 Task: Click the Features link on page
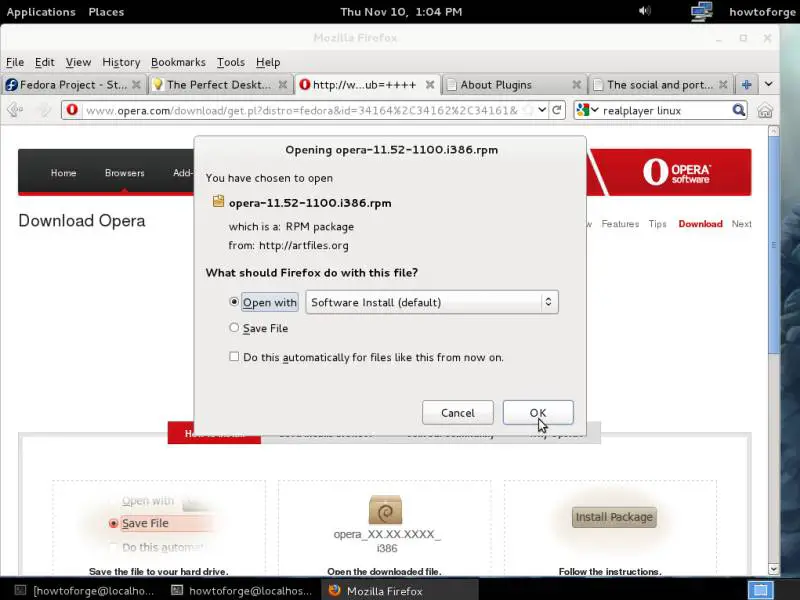click(x=620, y=223)
